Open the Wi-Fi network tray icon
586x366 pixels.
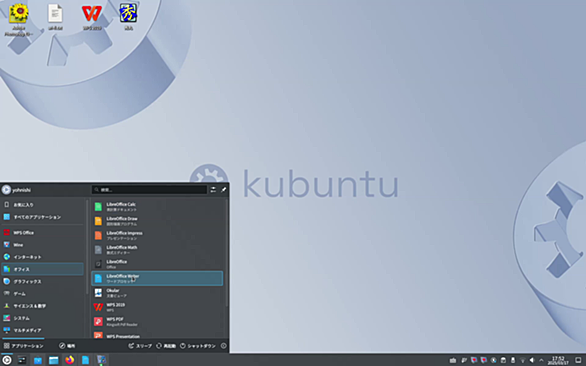point(522,360)
